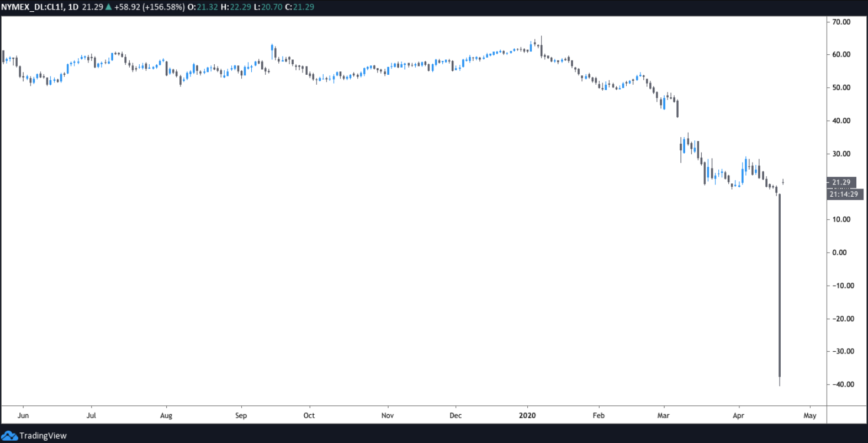Click the O:21.32 open value
The image size is (868, 443).
[x=203, y=6]
